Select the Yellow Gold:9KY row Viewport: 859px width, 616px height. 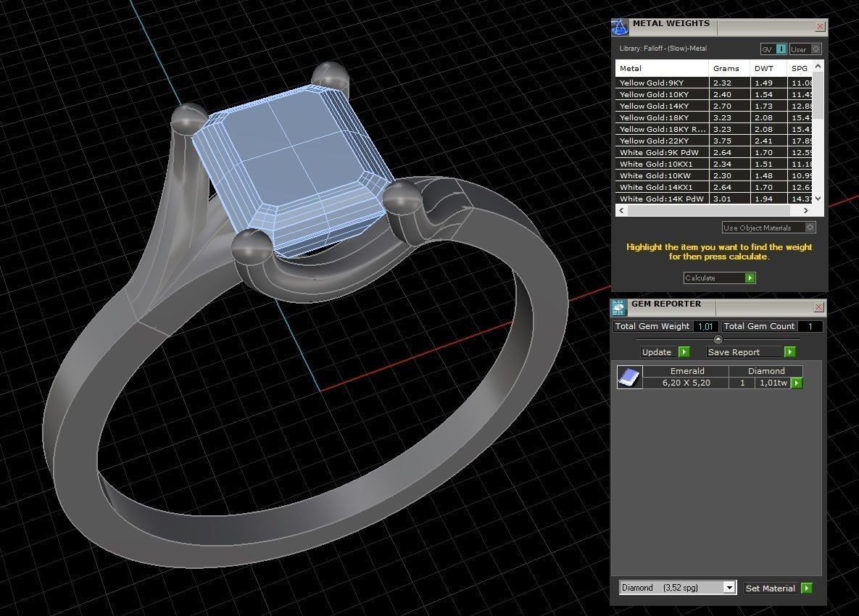coord(714,83)
